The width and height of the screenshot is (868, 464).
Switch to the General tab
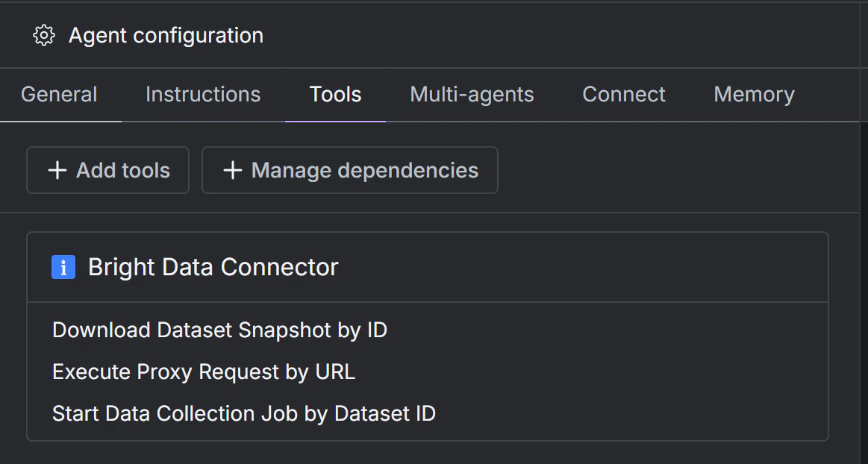[60, 94]
